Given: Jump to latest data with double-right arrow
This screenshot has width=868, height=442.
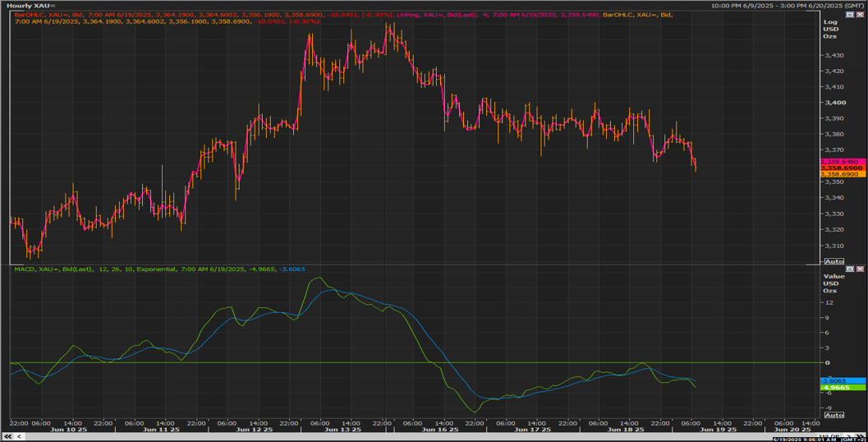Looking at the screenshot, I should tap(860, 436).
